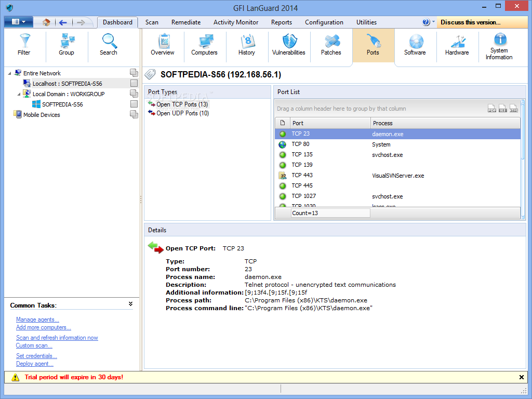Click the Discuss this version link

[471, 22]
